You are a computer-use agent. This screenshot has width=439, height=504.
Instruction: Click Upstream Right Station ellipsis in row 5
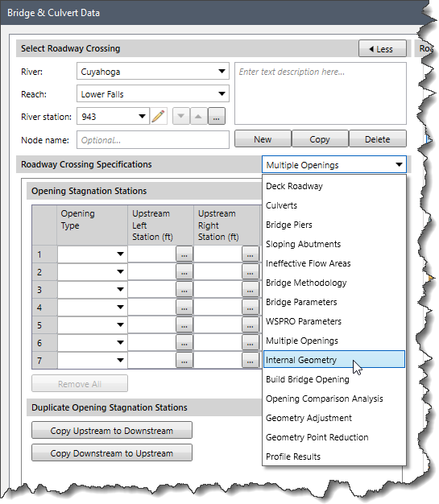point(251,325)
